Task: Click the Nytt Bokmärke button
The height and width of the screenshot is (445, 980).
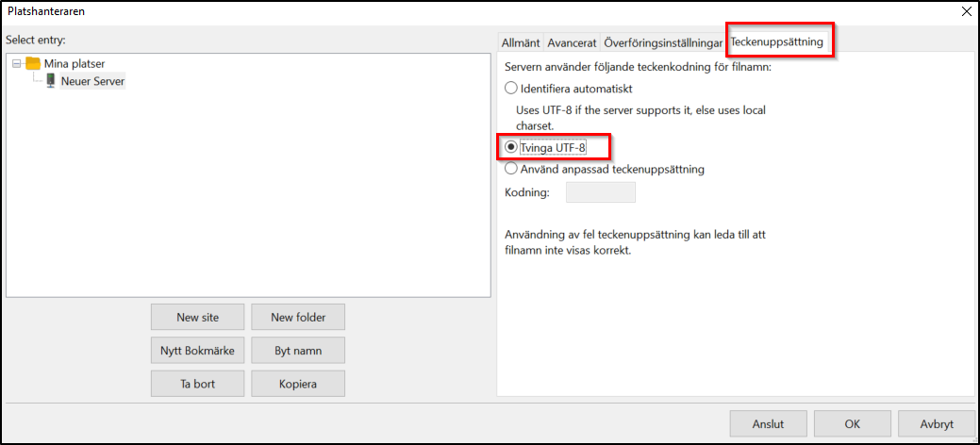Action: [197, 351]
